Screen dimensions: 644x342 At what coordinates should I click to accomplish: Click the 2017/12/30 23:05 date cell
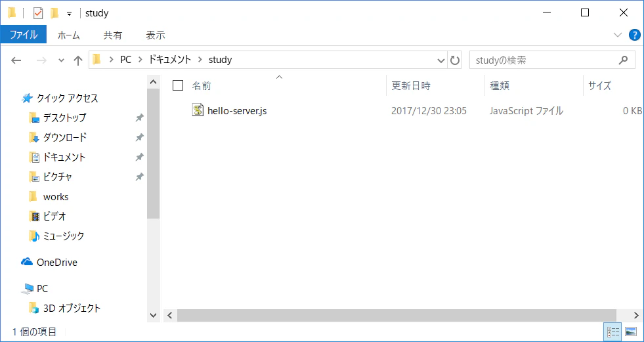coord(429,111)
